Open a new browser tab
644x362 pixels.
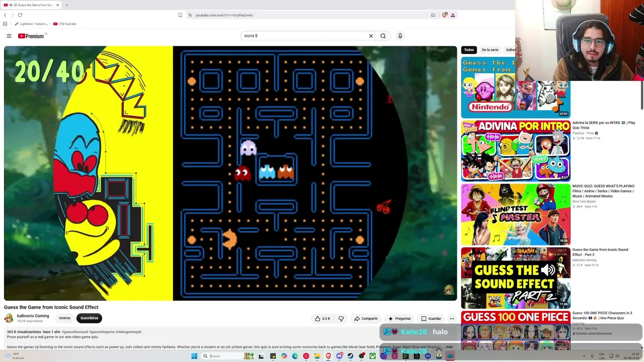pyautogui.click(x=66, y=5)
